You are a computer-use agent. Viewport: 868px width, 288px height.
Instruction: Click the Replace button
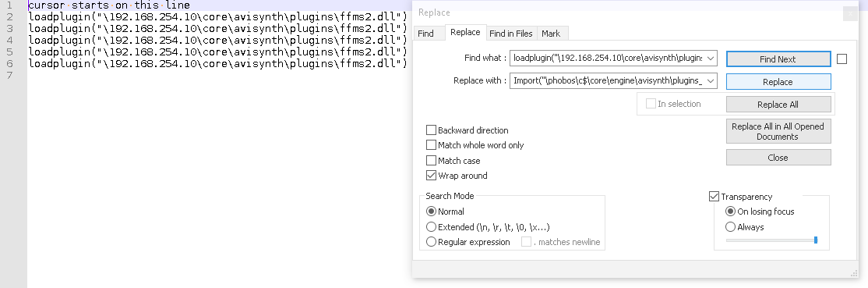pos(778,82)
